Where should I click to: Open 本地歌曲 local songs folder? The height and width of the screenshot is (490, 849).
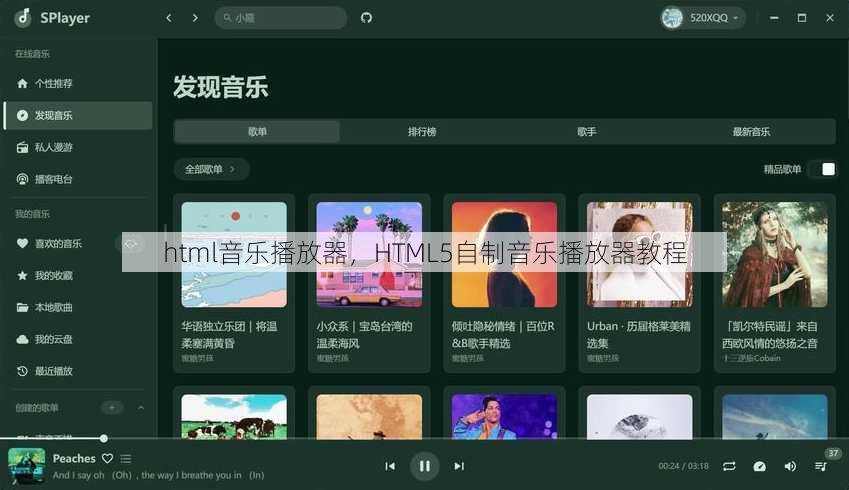click(x=77, y=308)
